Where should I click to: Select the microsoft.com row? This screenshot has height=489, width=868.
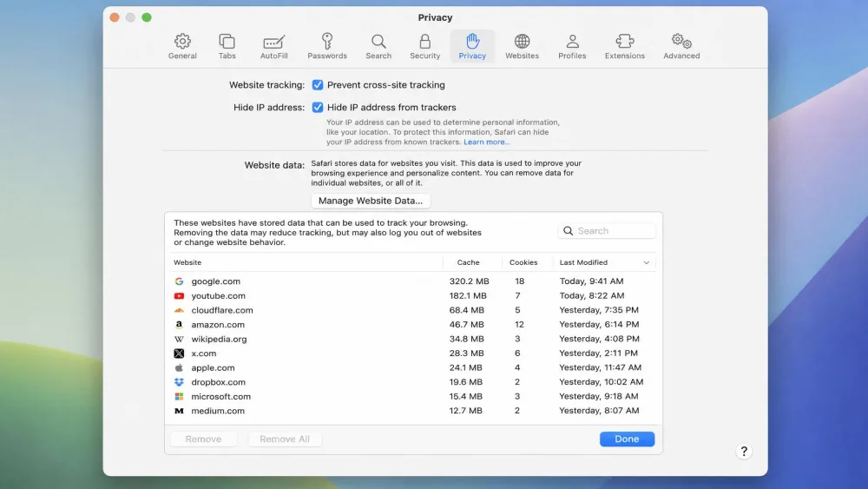point(413,397)
